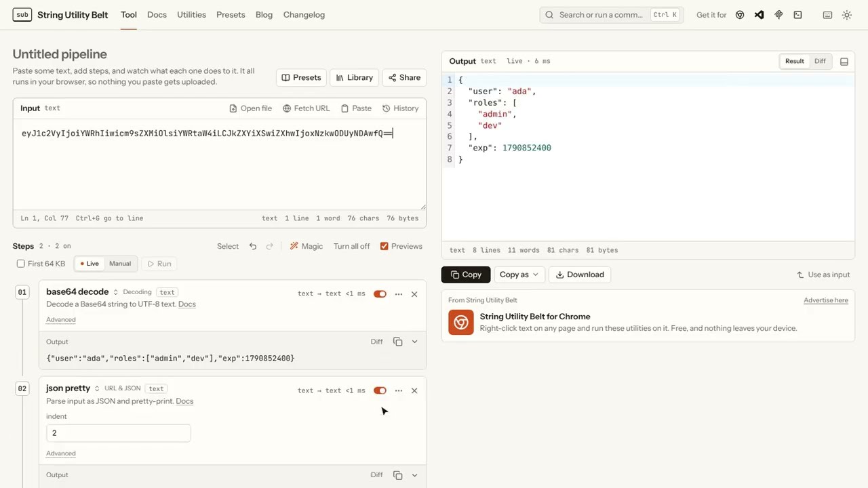The width and height of the screenshot is (868, 488).
Task: Remove the json pretty step
Action: click(414, 390)
